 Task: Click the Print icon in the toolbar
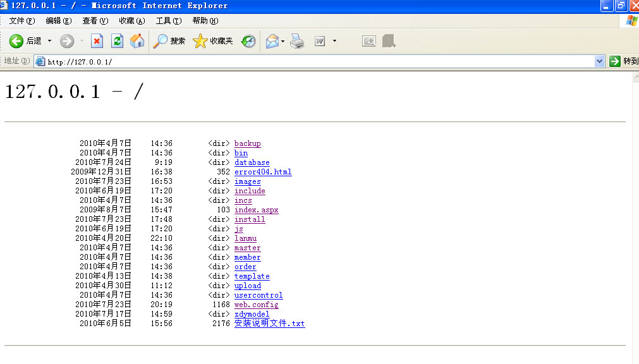tap(298, 42)
